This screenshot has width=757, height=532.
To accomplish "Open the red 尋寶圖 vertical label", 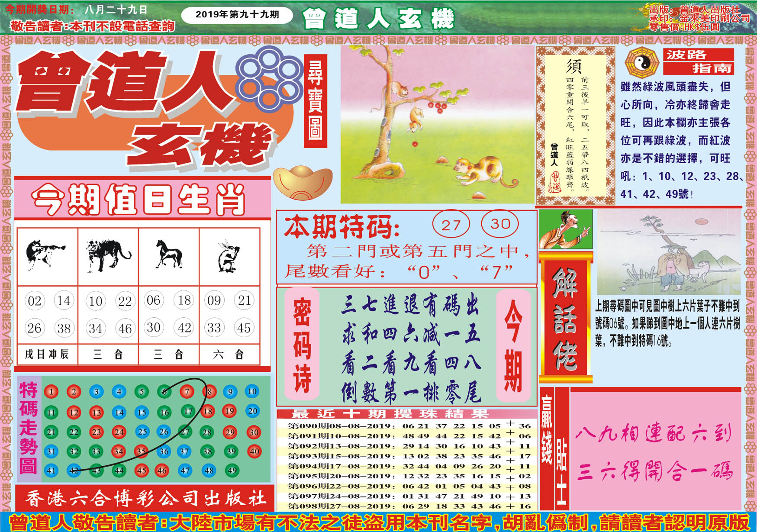I will pyautogui.click(x=315, y=101).
